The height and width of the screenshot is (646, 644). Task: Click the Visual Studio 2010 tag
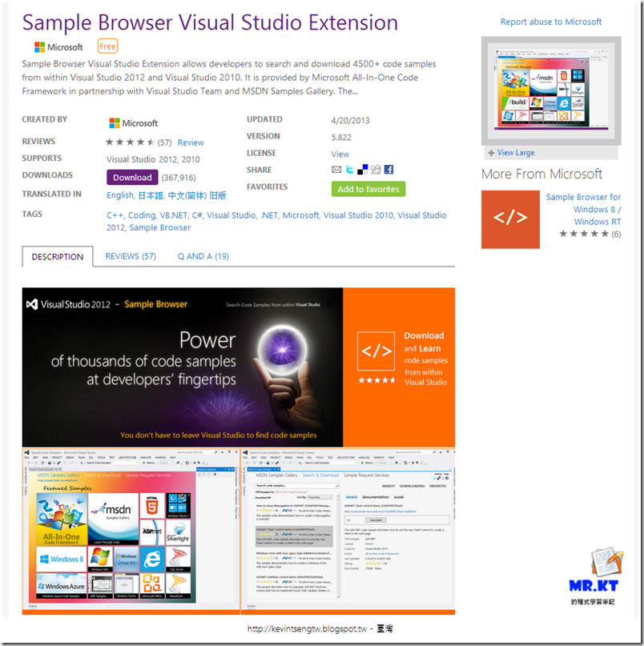click(358, 215)
